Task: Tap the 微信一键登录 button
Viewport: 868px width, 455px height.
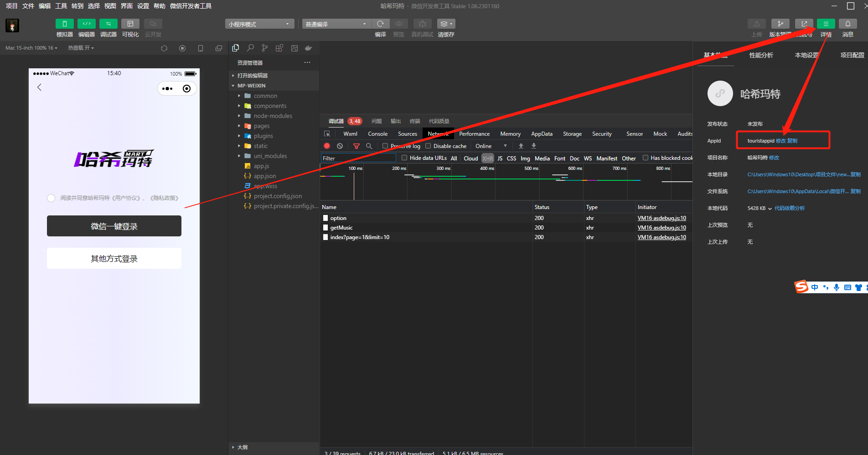Action: pos(114,226)
